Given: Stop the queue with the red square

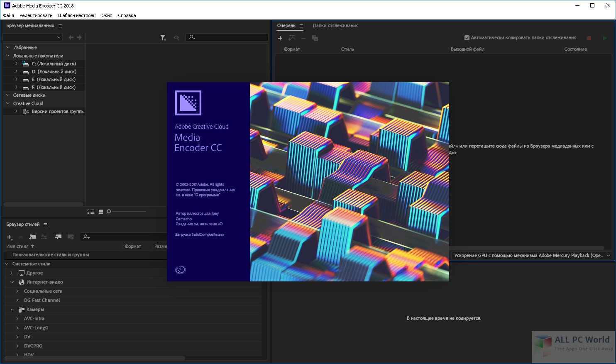Looking at the screenshot, I should [589, 38].
